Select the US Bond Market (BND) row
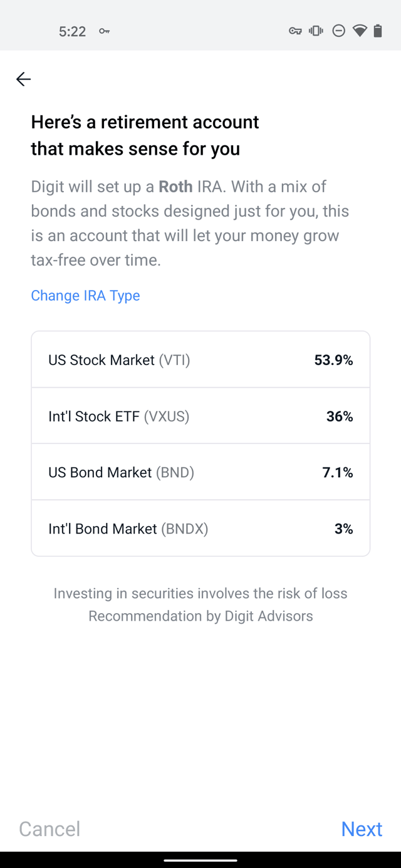The image size is (401, 868). [200, 472]
